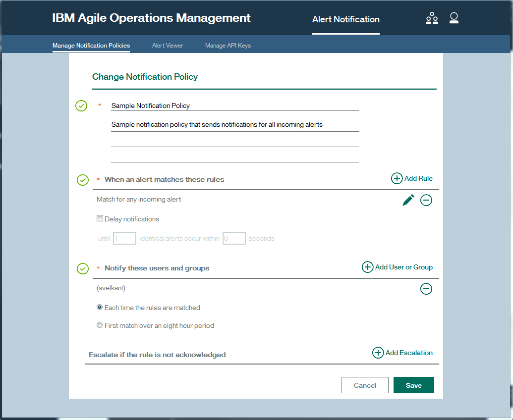Click the empty second description line

click(x=234, y=141)
